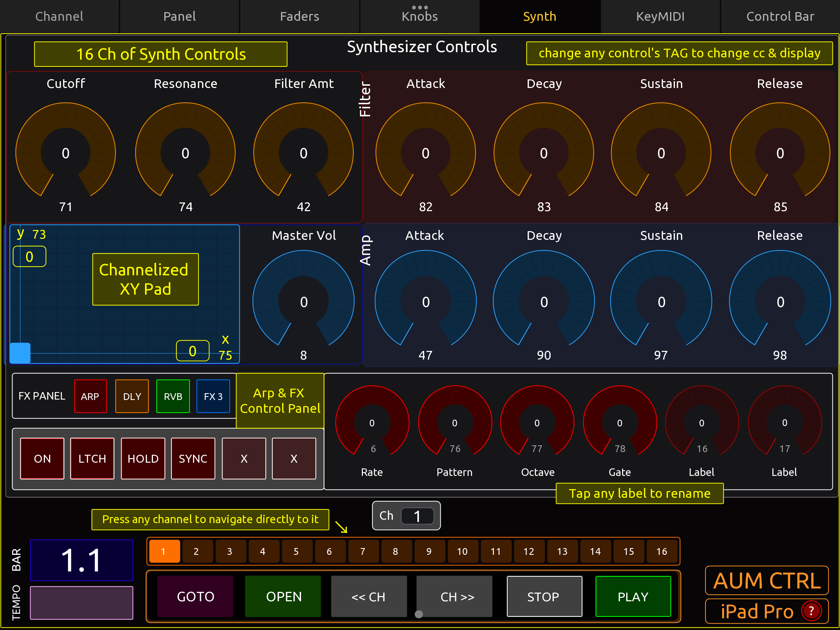
Task: Click the Filter Sustain knob
Action: point(661,153)
